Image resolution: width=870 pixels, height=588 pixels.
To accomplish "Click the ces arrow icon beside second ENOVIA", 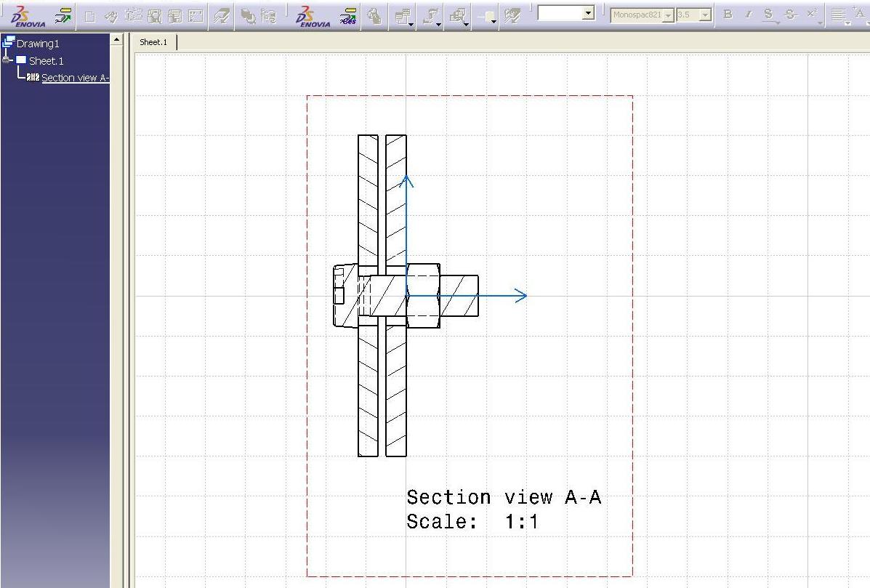I will pos(348,17).
